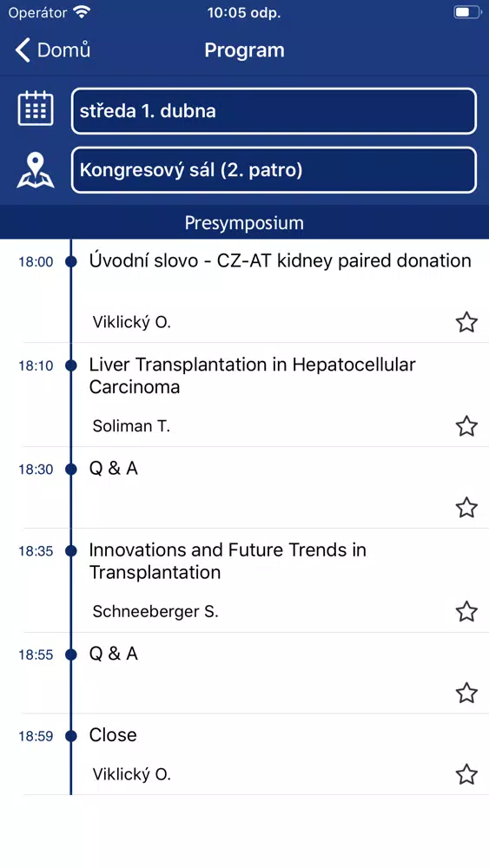Open Úvodní slovo - CZ-AT kidney paired donation
The image size is (489, 868).
click(281, 260)
